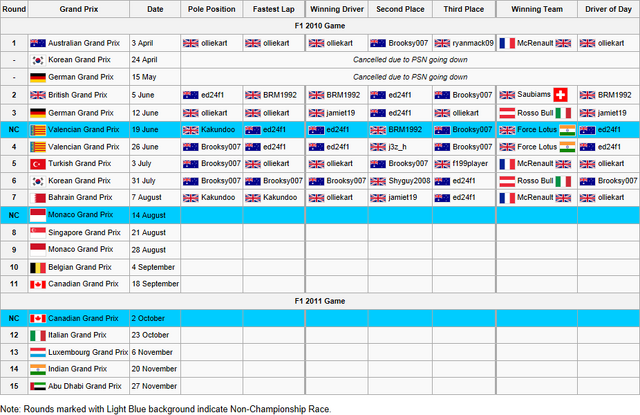
Task: Click the Second Place column header
Action: pyautogui.click(x=400, y=9)
